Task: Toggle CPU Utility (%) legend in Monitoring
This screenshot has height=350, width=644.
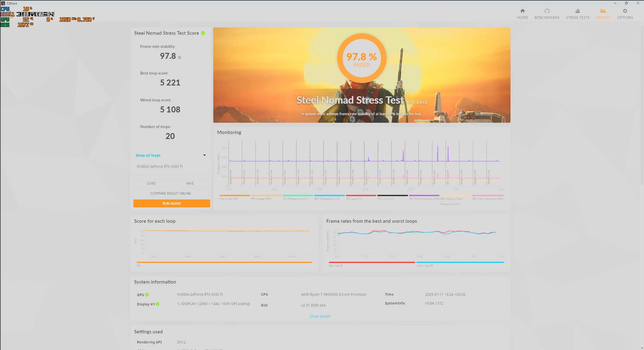Action: pyautogui.click(x=392, y=197)
